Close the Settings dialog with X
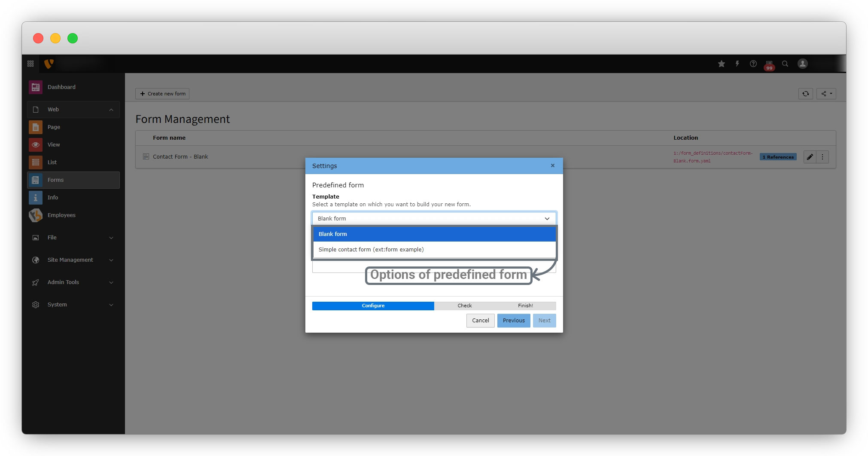868x456 pixels. (x=552, y=165)
